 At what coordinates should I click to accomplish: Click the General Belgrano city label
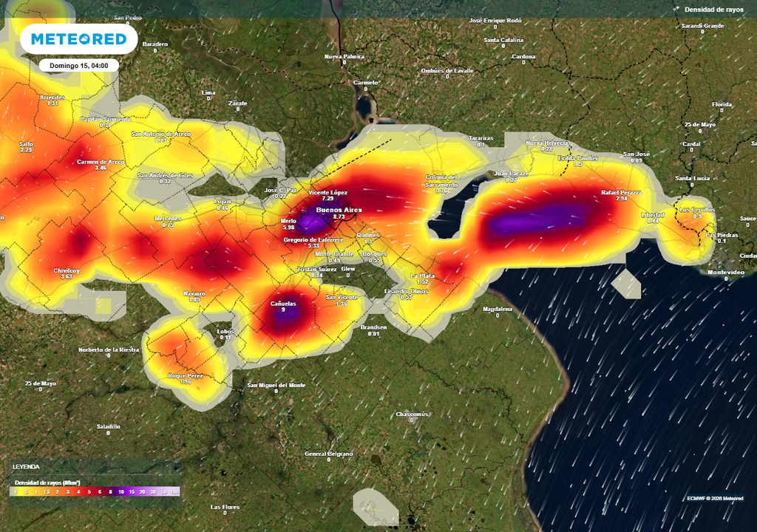pos(329,454)
